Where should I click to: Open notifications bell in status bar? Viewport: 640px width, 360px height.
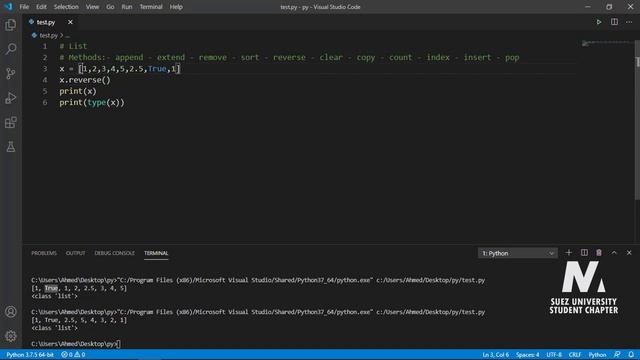(x=631, y=354)
